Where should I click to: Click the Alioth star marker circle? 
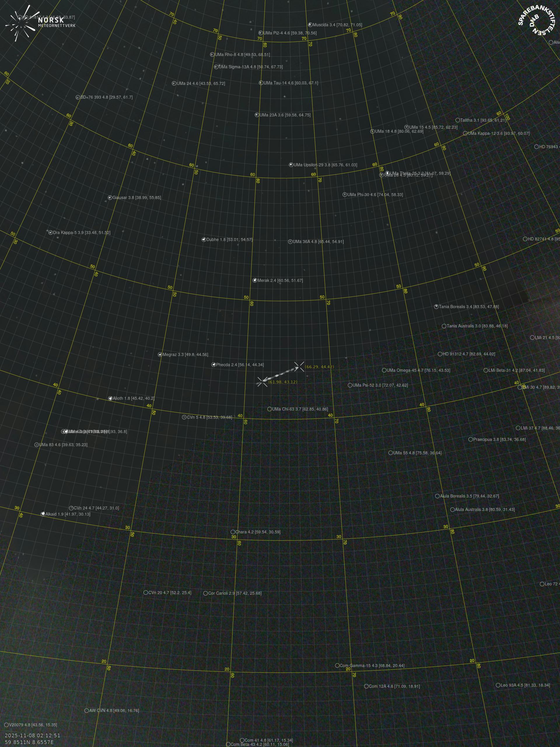click(x=110, y=399)
